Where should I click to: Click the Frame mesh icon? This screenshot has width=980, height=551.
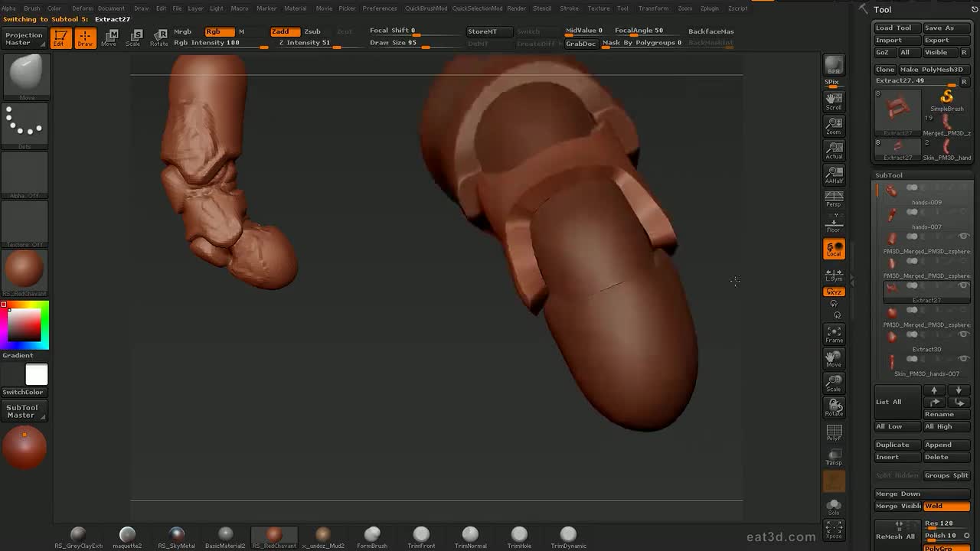834,334
